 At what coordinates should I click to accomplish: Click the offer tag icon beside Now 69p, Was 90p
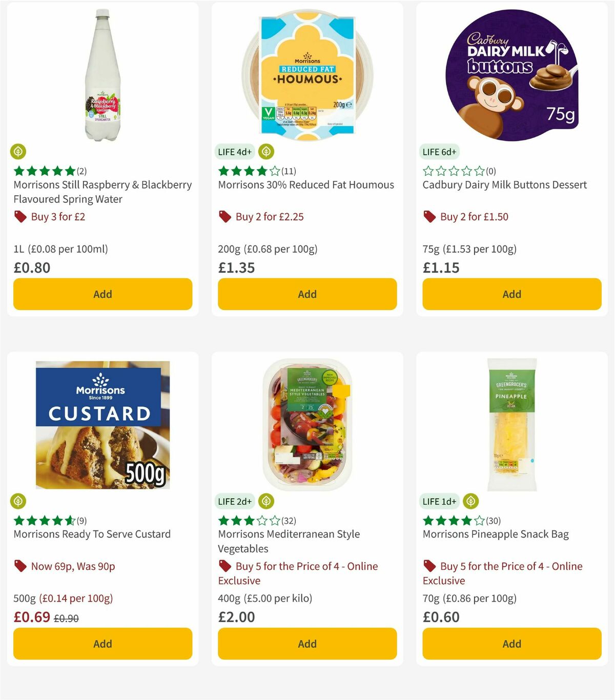20,566
